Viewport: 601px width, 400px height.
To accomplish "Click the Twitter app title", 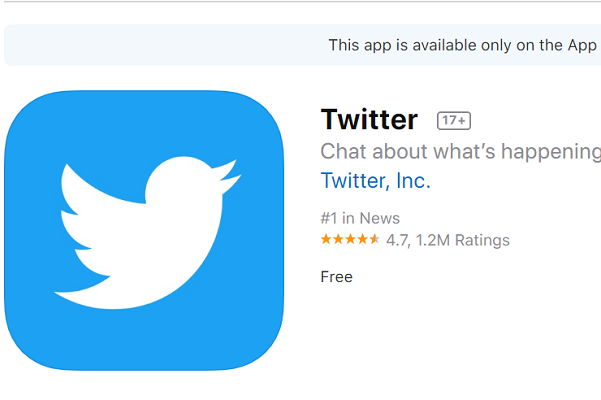I will click(x=369, y=120).
